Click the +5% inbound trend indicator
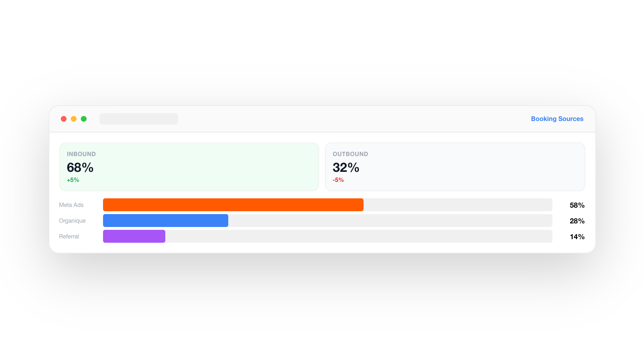644x358 pixels. click(73, 180)
